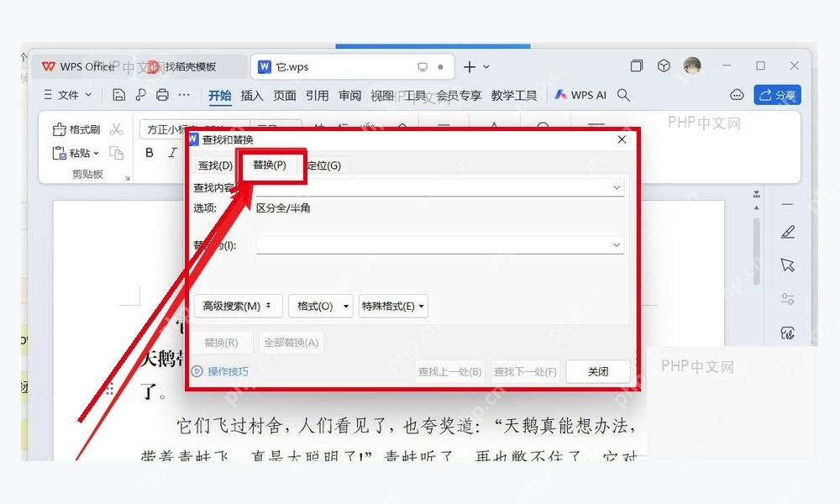
Task: Click the copy icon beside paste
Action: [116, 153]
